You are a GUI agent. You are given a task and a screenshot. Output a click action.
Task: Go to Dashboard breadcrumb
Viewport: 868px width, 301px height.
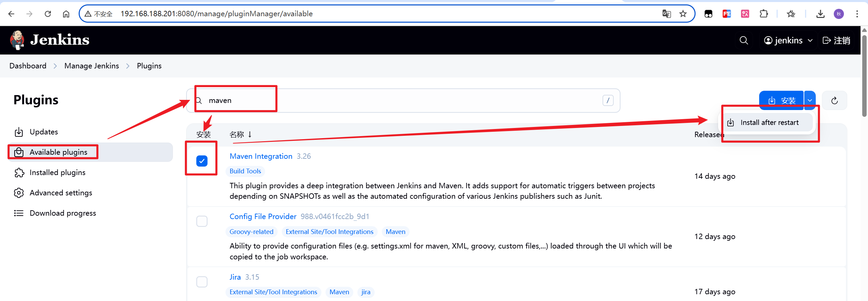pos(28,66)
